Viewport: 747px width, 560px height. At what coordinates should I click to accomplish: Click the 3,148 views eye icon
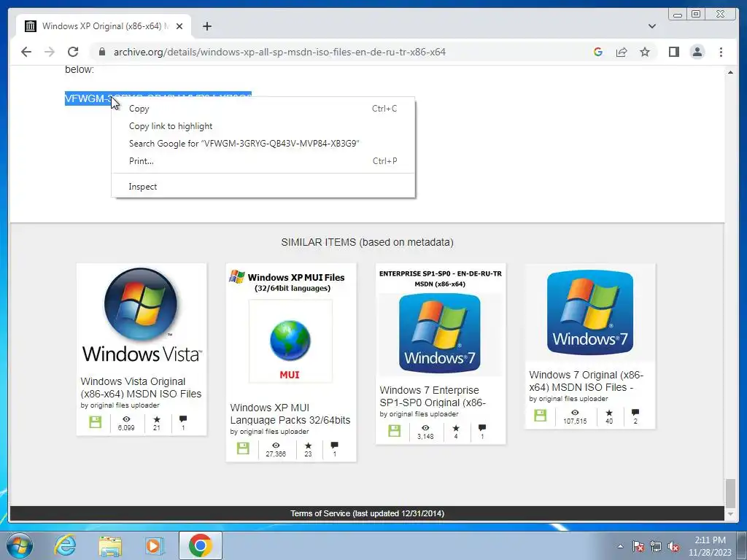[425, 427]
